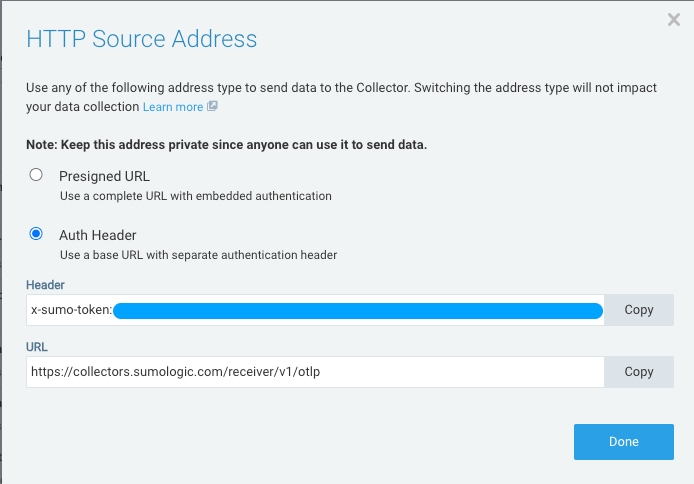Click the redacted blue token bar
The height and width of the screenshot is (484, 694).
358,311
